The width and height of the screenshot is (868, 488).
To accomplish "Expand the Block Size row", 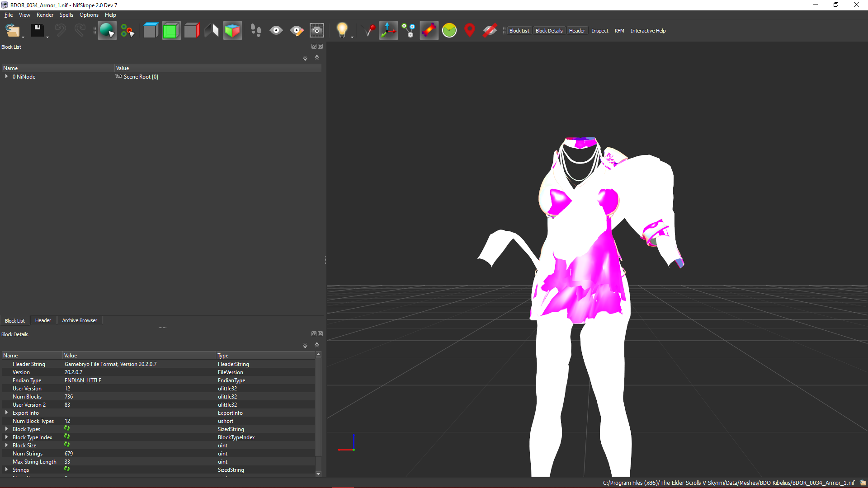I will 6,445.
